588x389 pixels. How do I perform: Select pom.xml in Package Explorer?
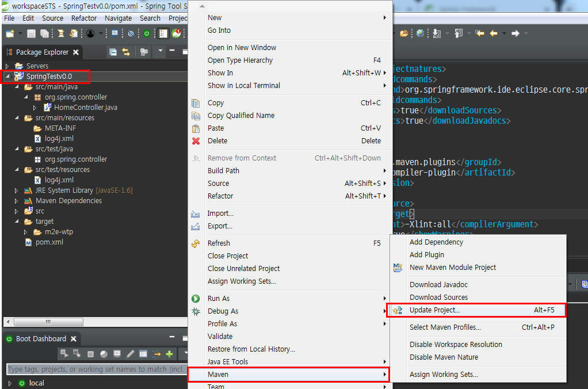point(49,242)
